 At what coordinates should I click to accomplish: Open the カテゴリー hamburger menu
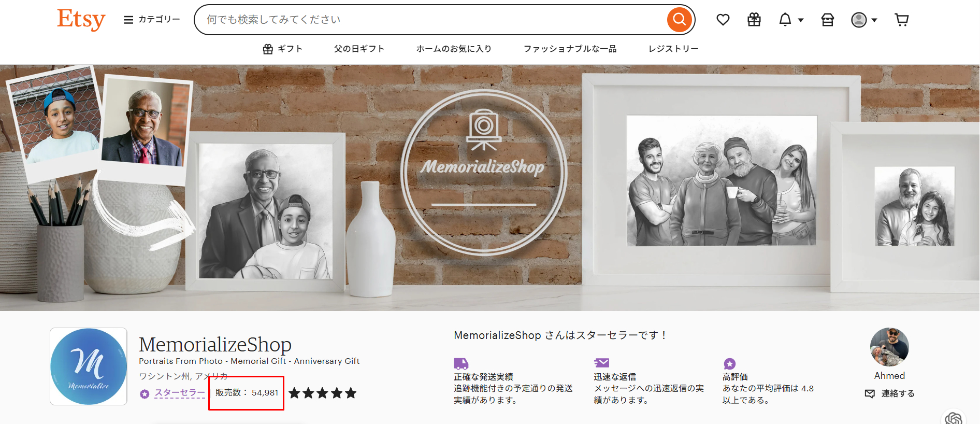click(152, 20)
